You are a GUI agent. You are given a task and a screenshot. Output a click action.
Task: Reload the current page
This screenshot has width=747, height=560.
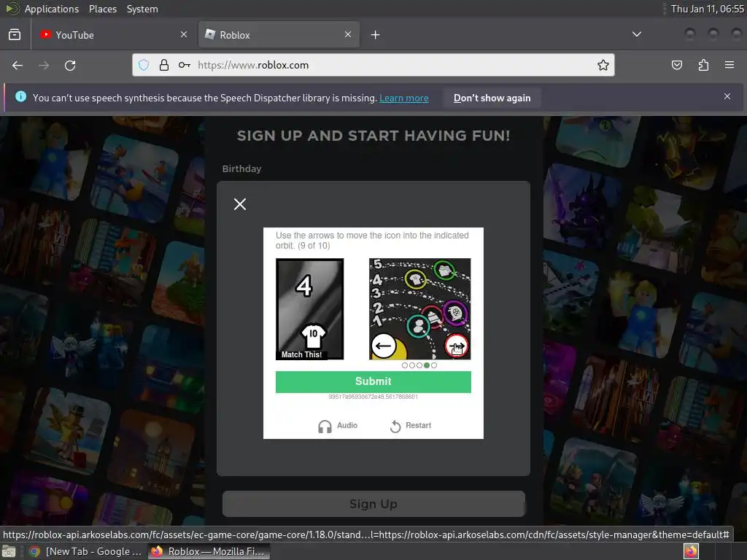coord(70,65)
